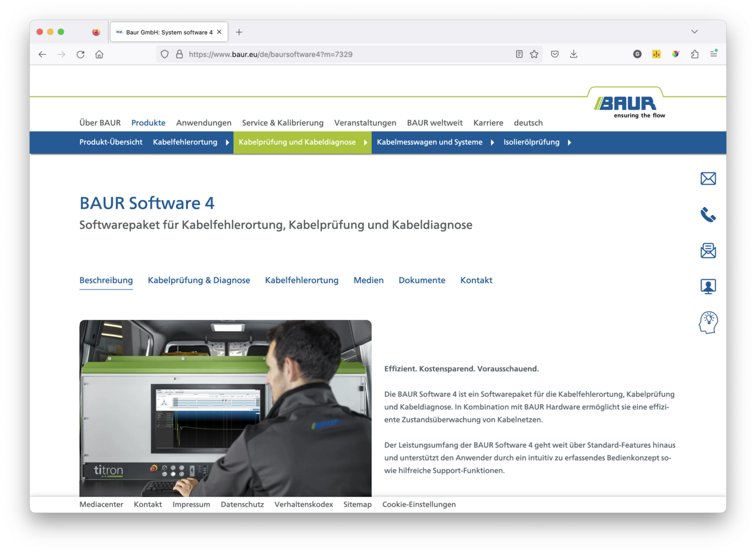
Task: Open Sitemap footer link
Action: tap(357, 504)
